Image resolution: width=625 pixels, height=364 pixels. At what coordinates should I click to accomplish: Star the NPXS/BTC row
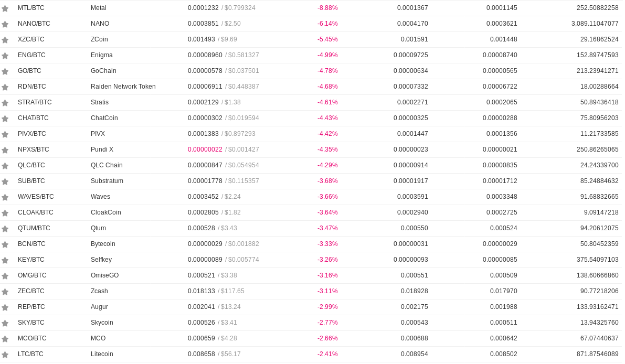[5, 150]
